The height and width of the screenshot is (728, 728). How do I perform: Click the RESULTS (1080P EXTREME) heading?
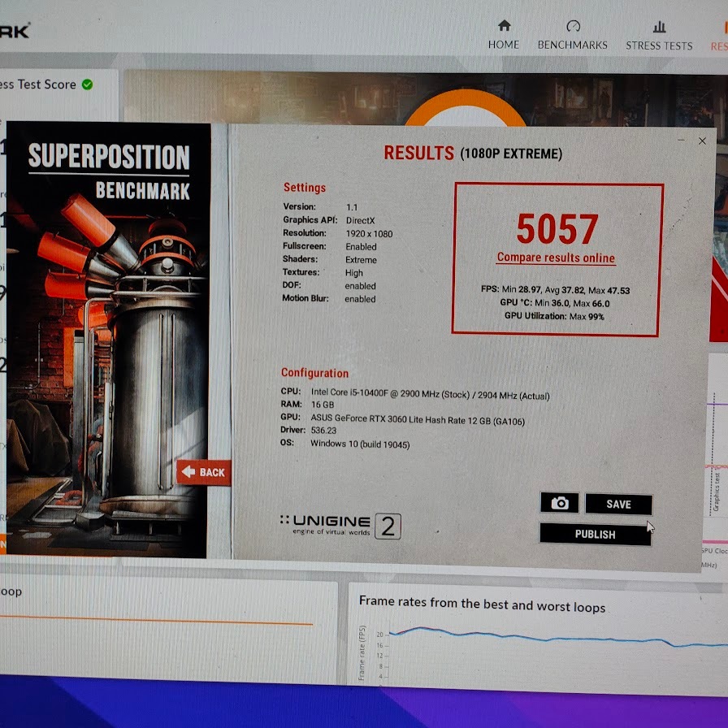coord(473,154)
